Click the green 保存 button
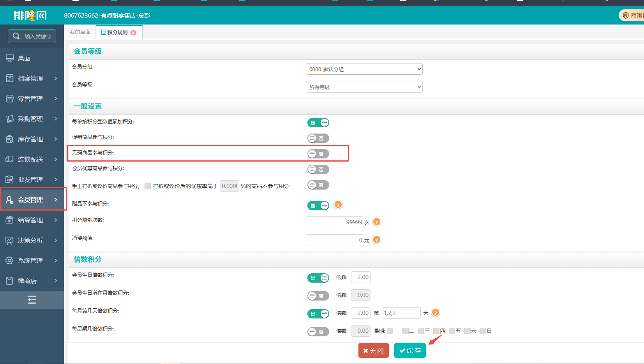The image size is (644, 364). click(x=410, y=350)
